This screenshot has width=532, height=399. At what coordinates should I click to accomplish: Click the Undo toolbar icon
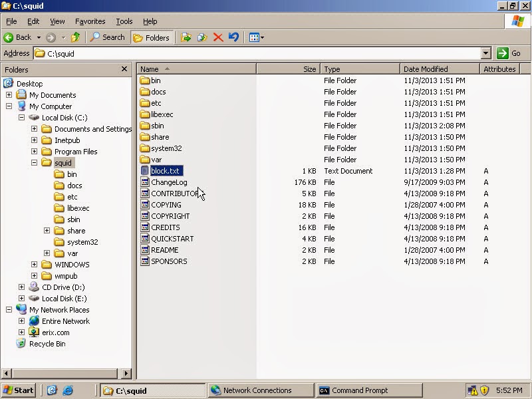pos(233,37)
